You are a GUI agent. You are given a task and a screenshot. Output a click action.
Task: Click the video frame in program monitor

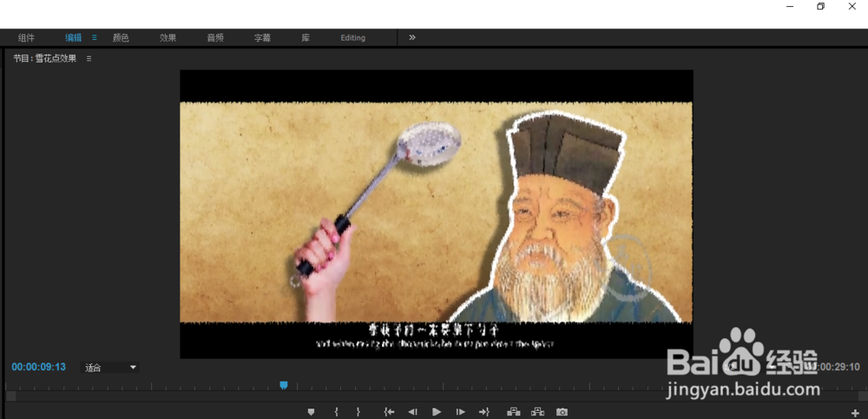pos(437,213)
